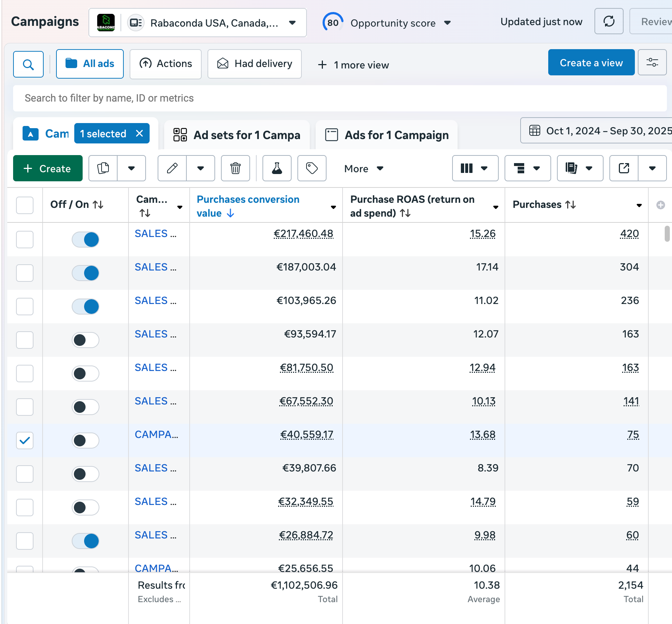Click the duplicate campaign icon

pyautogui.click(x=103, y=168)
